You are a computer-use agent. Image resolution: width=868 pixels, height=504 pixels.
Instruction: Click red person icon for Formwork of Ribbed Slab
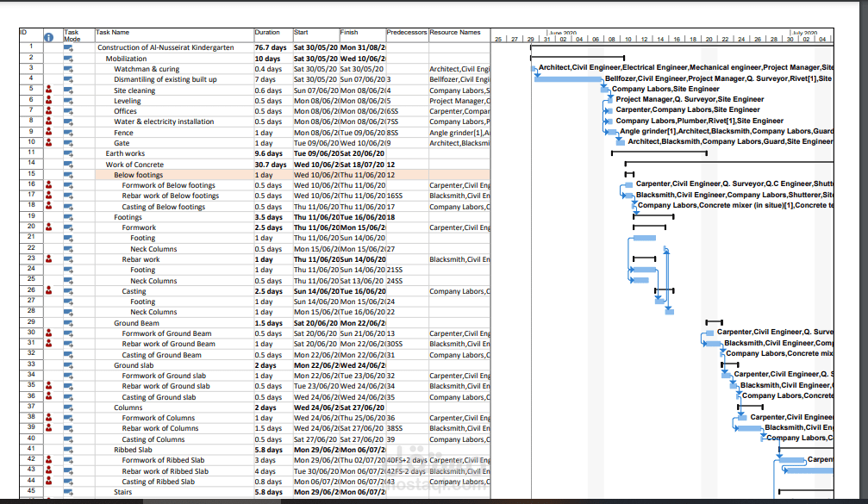(x=49, y=460)
